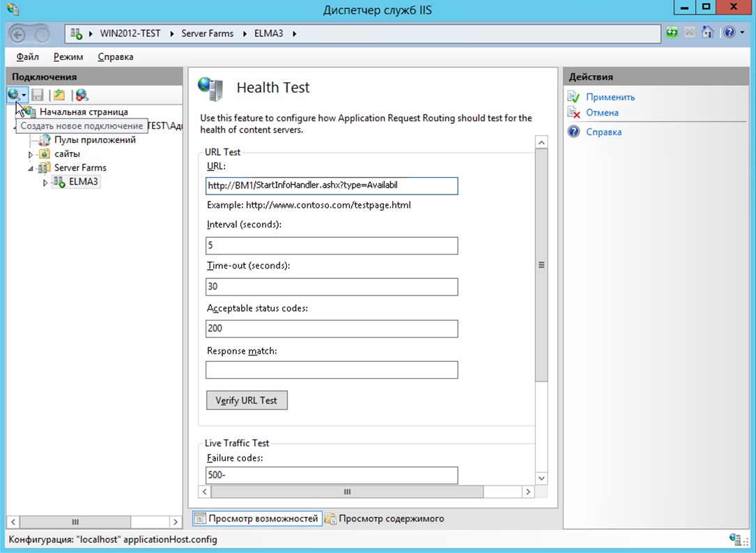Click into the Response match field

point(332,370)
